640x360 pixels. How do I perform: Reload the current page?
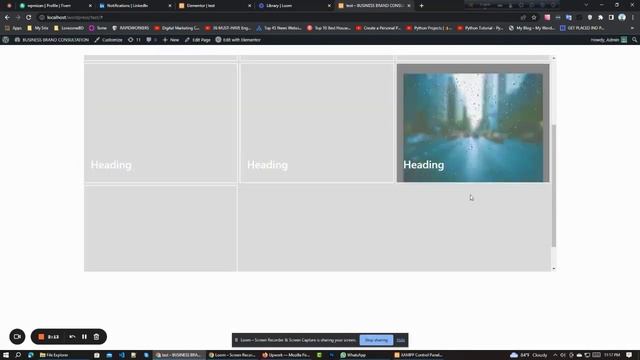[x=29, y=18]
